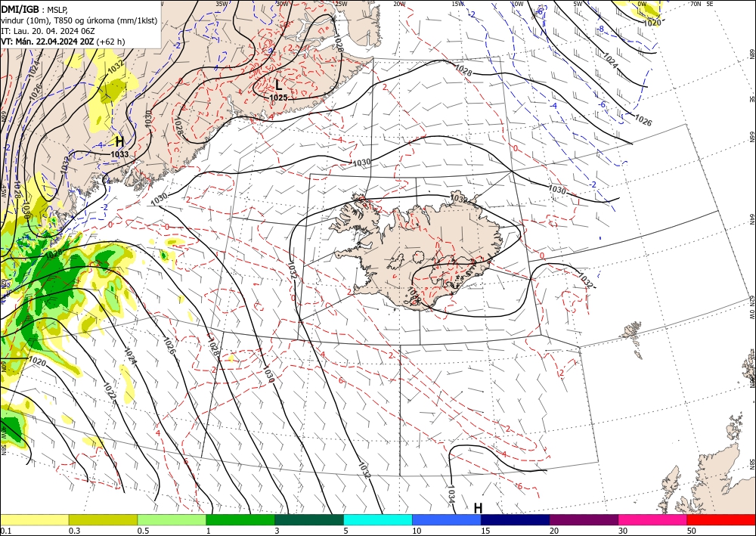756x536 pixels.
Task: Click the 'H' high marker above 1033
Action: point(119,141)
